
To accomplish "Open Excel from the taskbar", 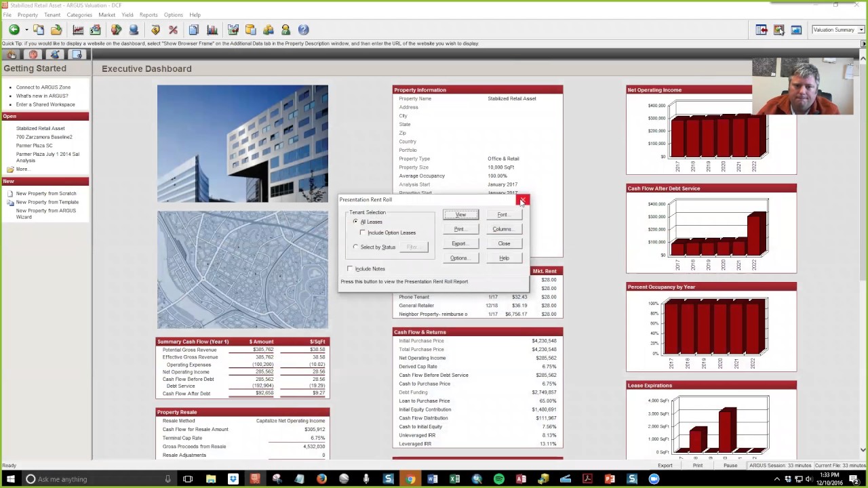I will (455, 479).
